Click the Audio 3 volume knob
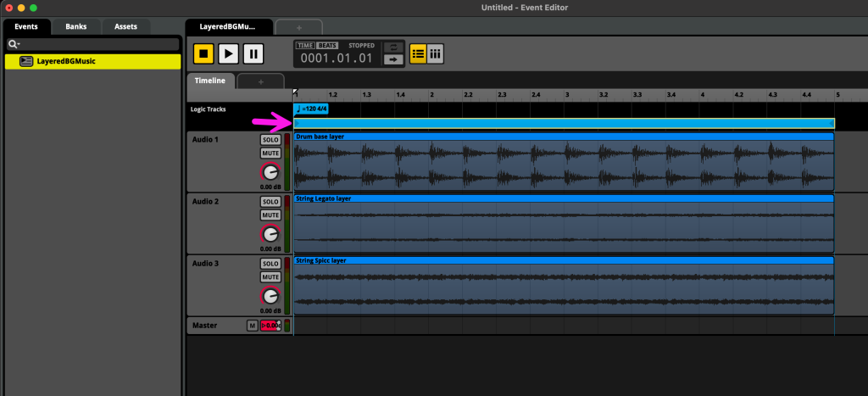Image resolution: width=868 pixels, height=396 pixels. [x=270, y=295]
